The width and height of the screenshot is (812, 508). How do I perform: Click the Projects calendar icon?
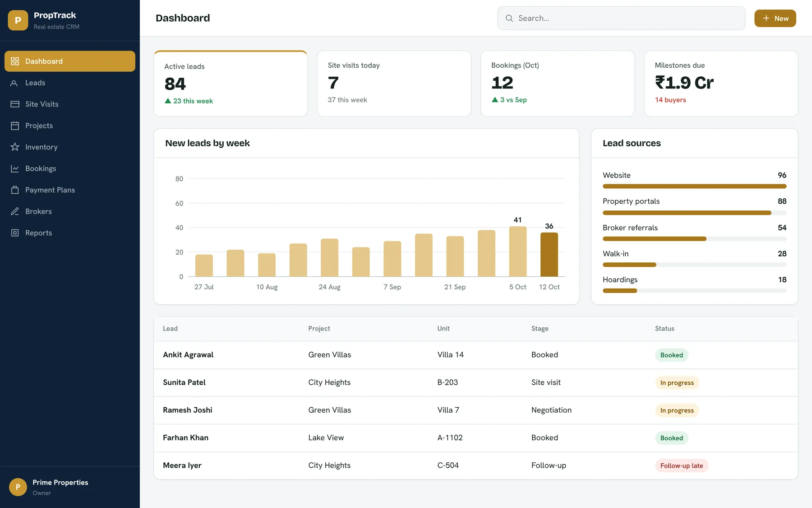[15, 126]
